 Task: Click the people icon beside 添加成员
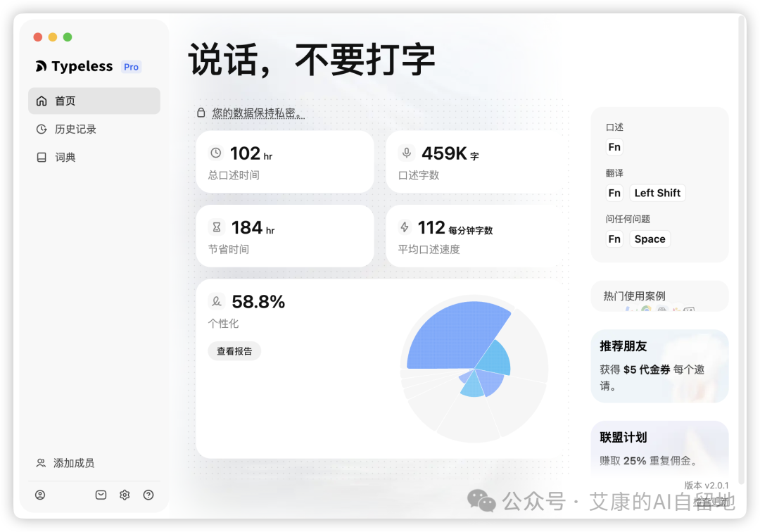tap(41, 463)
